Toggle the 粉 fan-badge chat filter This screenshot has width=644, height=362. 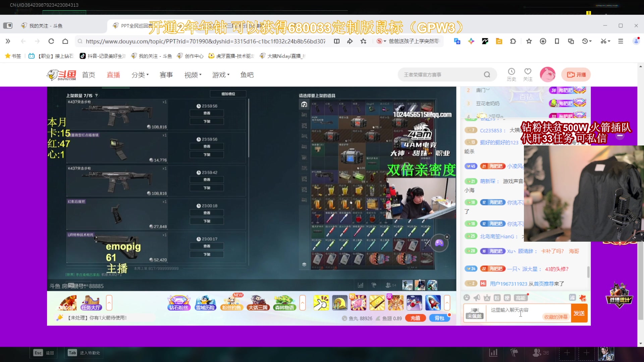(x=497, y=298)
